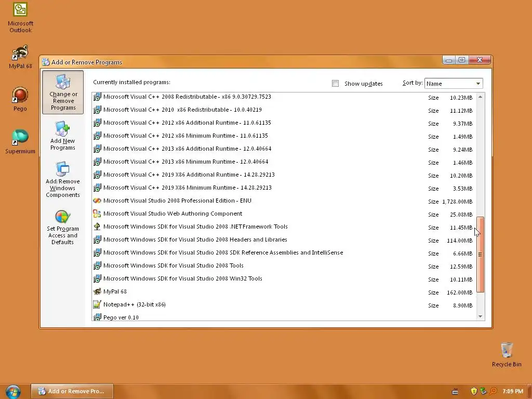Image resolution: width=532 pixels, height=399 pixels.
Task: Click the Windows SDK 2008 Tools row icon
Action: point(97,265)
